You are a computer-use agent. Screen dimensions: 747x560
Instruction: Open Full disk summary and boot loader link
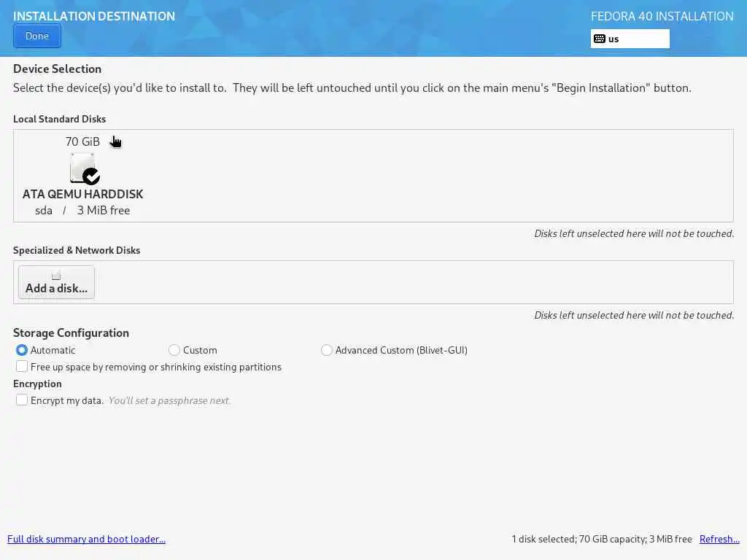[86, 539]
